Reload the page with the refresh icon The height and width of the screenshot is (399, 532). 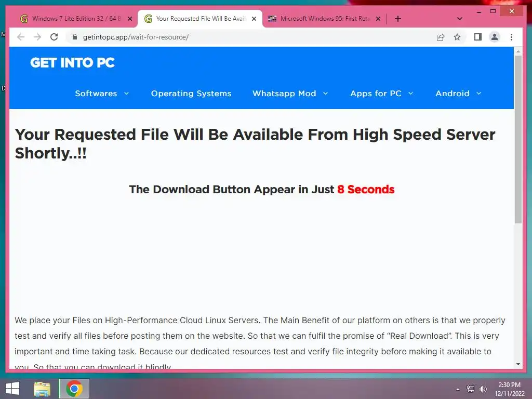(x=54, y=37)
